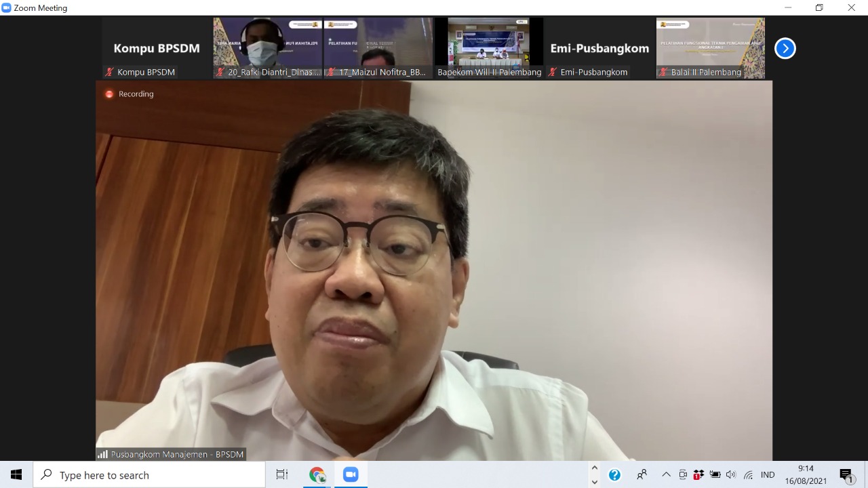Open the Dropbox tray icon

pos(698,474)
